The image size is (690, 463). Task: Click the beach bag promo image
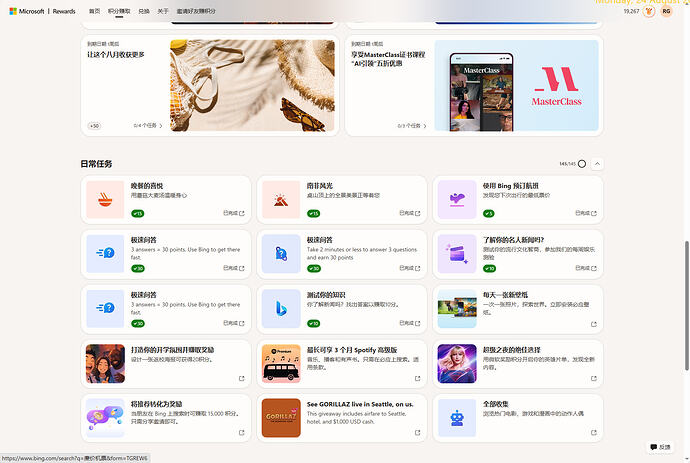point(252,85)
